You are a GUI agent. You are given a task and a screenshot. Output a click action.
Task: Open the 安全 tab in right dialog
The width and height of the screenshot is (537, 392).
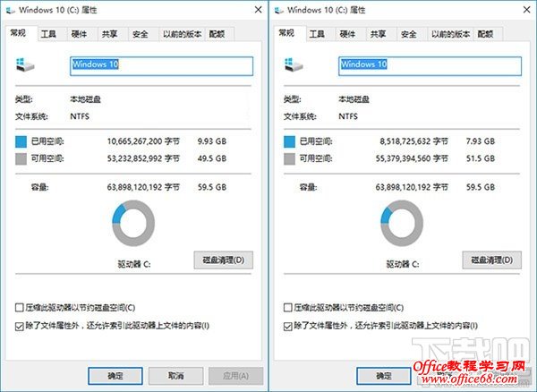pyautogui.click(x=409, y=34)
